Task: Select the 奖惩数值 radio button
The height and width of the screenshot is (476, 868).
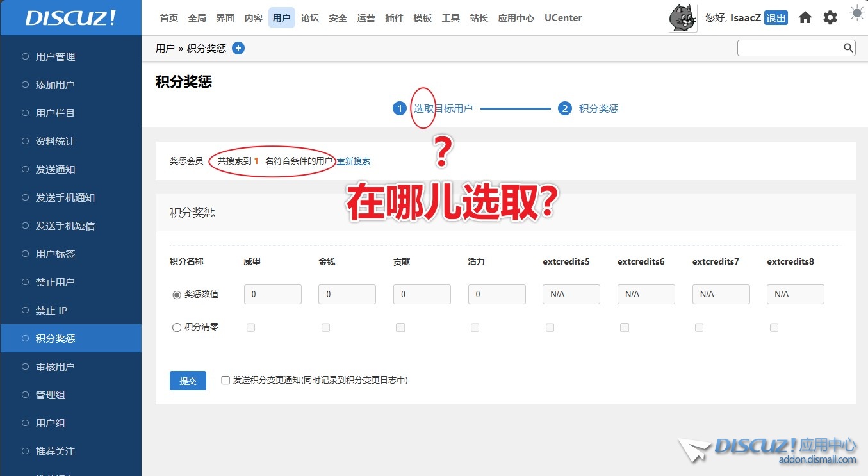Action: tap(177, 295)
